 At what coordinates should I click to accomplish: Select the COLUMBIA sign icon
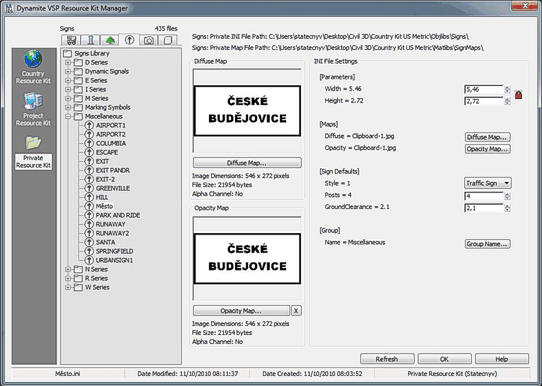coord(89,143)
